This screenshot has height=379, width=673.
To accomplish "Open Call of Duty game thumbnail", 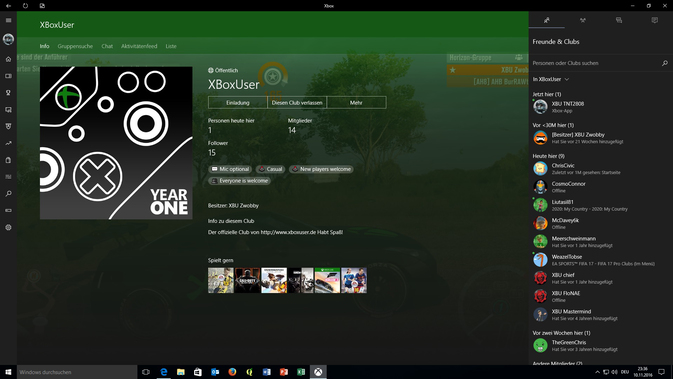I will point(247,280).
